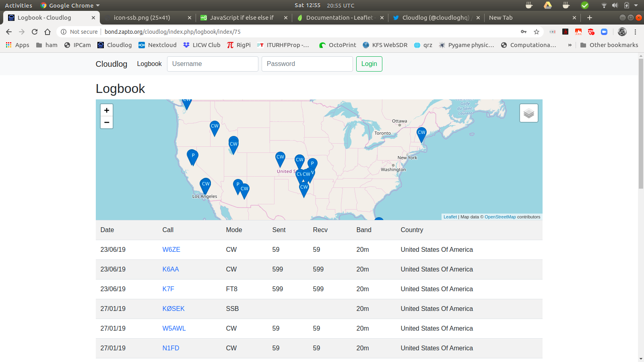Open the OctoPrint bookmark

pyautogui.click(x=337, y=45)
